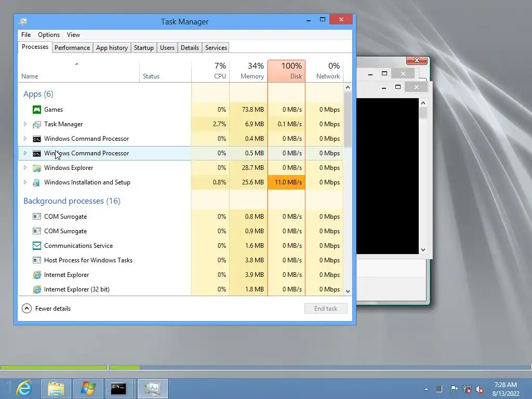
Task: Click the taskbar clock showing 7:28 AM
Action: coord(506,389)
